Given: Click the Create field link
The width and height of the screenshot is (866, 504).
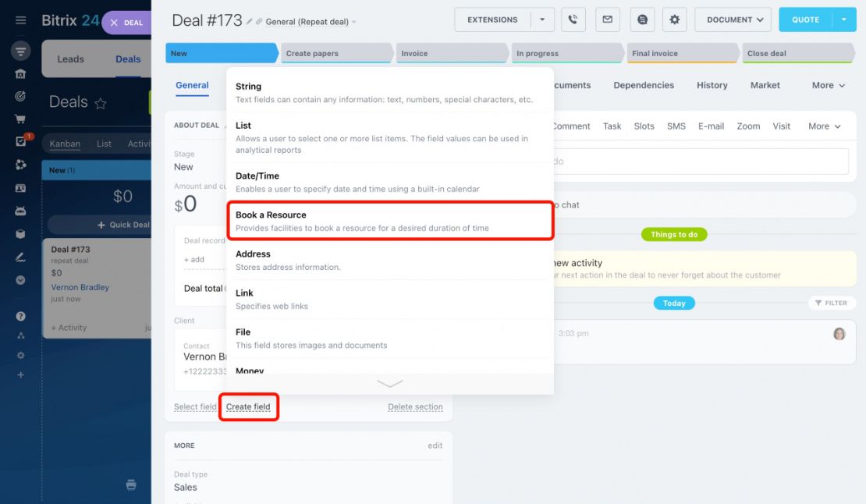Looking at the screenshot, I should 248,406.
